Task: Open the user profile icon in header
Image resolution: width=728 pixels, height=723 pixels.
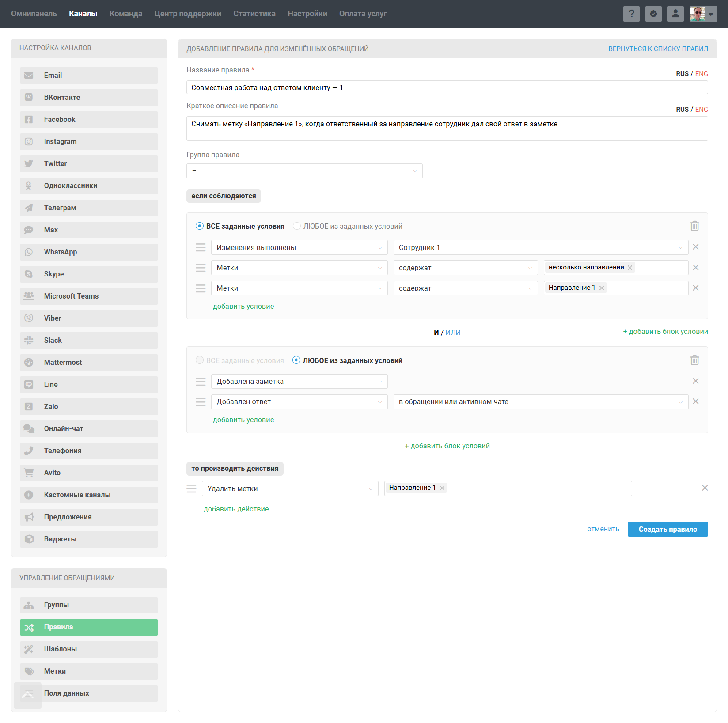Action: pyautogui.click(x=675, y=14)
